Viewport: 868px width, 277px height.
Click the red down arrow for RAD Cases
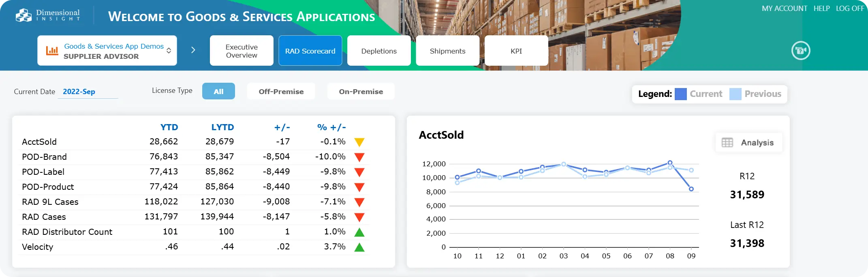(x=359, y=217)
